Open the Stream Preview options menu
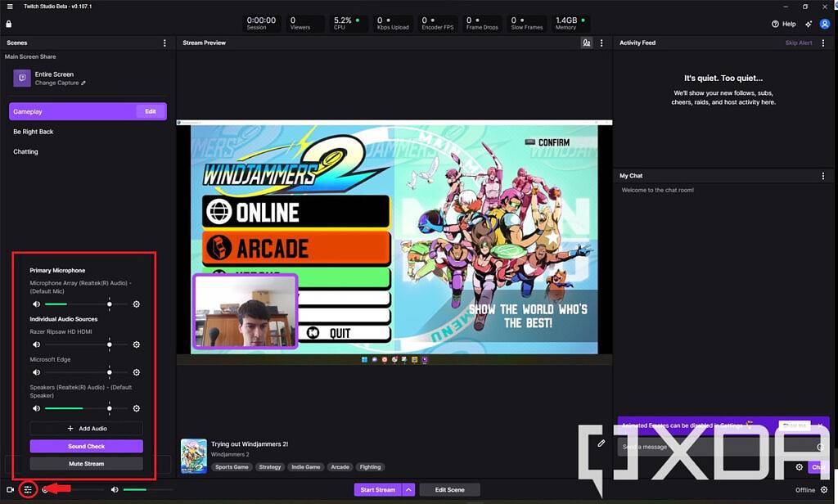This screenshot has width=838, height=504. [x=601, y=43]
